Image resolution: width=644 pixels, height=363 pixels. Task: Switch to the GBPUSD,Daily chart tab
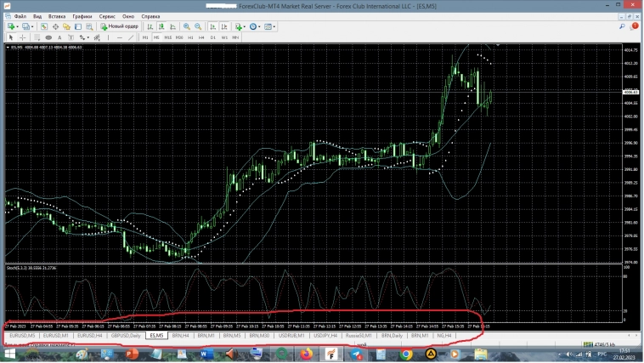tap(126, 336)
